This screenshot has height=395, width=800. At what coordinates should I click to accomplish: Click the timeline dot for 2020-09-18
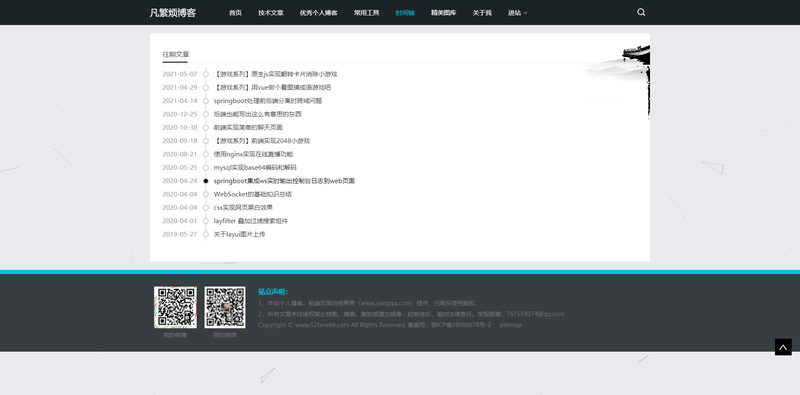[206, 141]
